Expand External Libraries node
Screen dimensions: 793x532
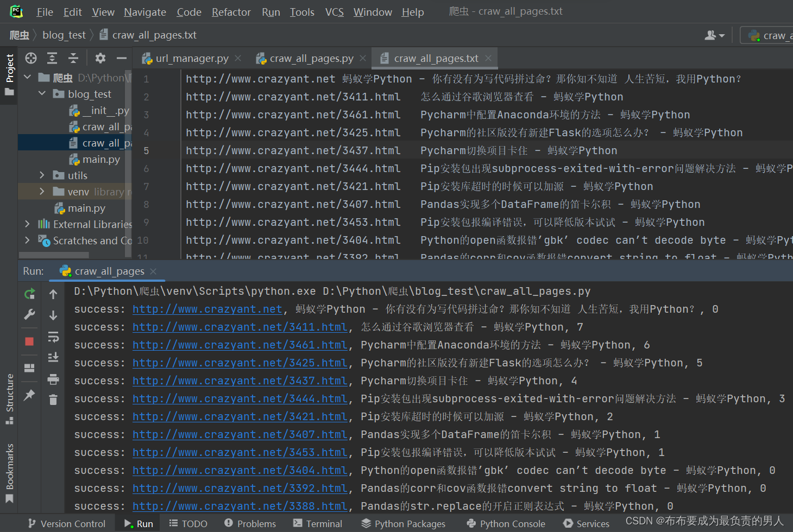click(x=28, y=224)
